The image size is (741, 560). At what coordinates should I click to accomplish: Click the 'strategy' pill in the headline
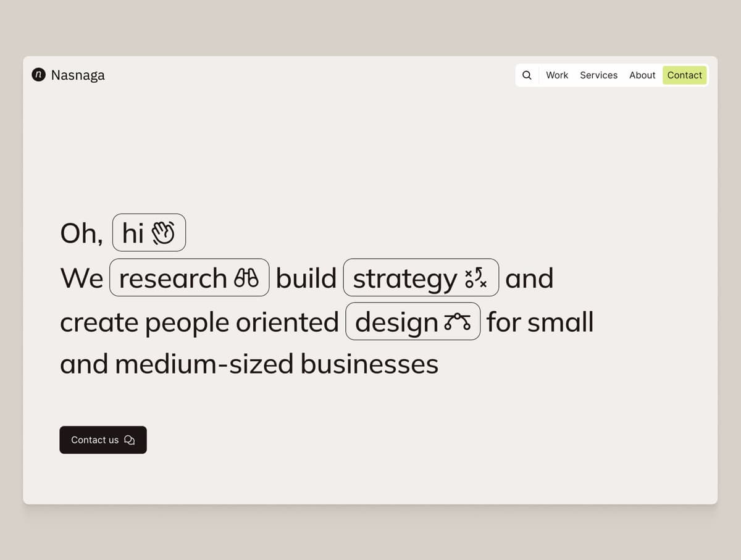point(421,277)
